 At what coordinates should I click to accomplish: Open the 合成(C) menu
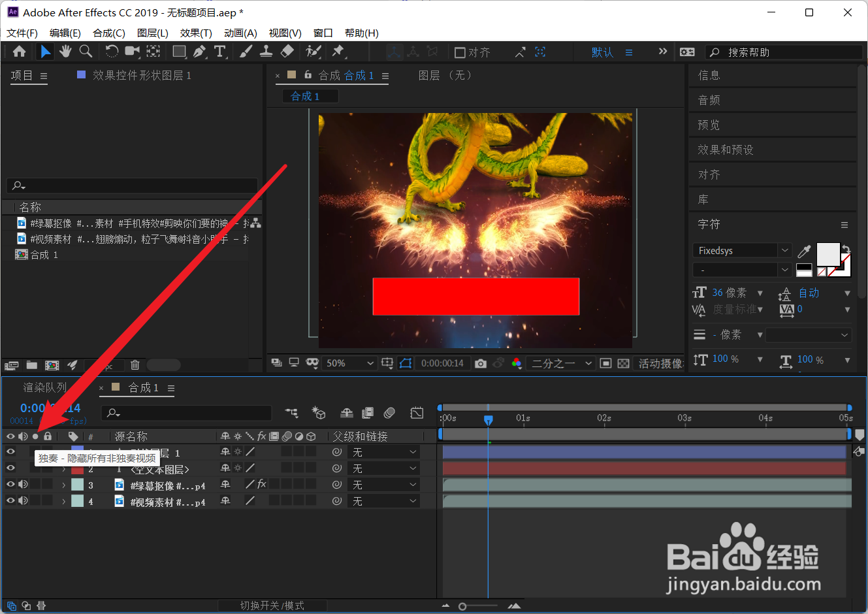(109, 33)
